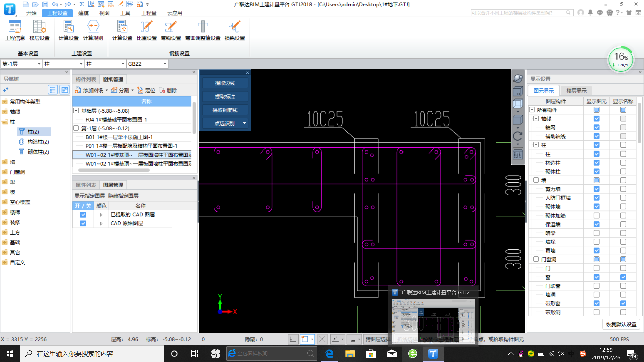This screenshot has width=644, height=362.
Task: Click the rotate view icon in canvas toolbar
Action: [x=518, y=136]
